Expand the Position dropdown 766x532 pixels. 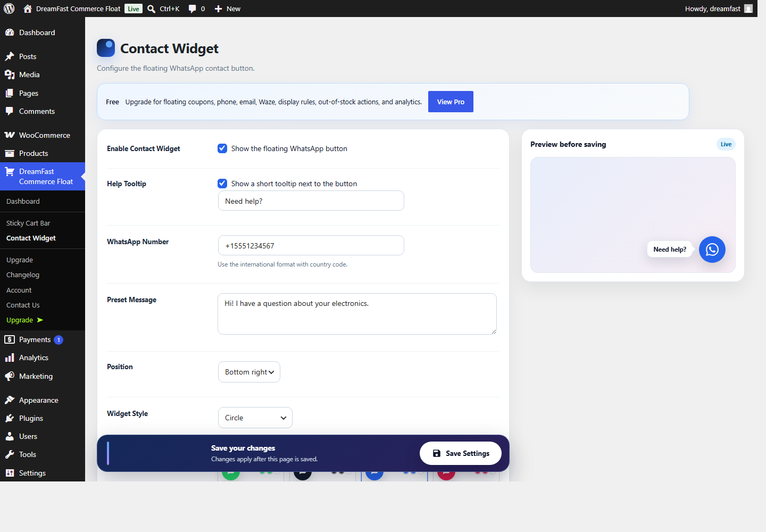249,372
